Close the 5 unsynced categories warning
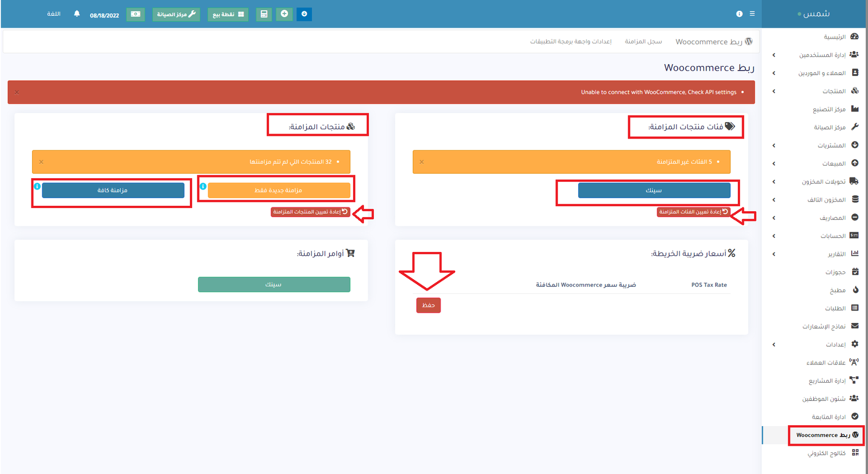This screenshot has height=474, width=868. 422,162
